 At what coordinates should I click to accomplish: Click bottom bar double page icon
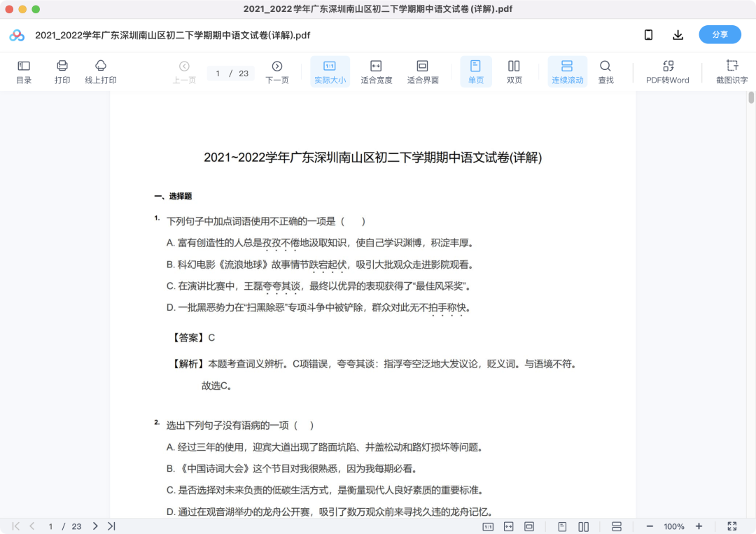coord(583,527)
